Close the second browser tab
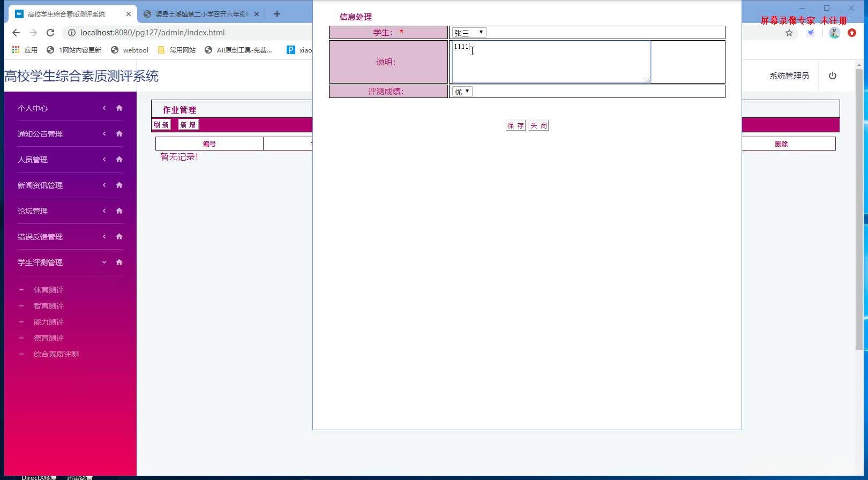The width and height of the screenshot is (868, 480). 257,14
